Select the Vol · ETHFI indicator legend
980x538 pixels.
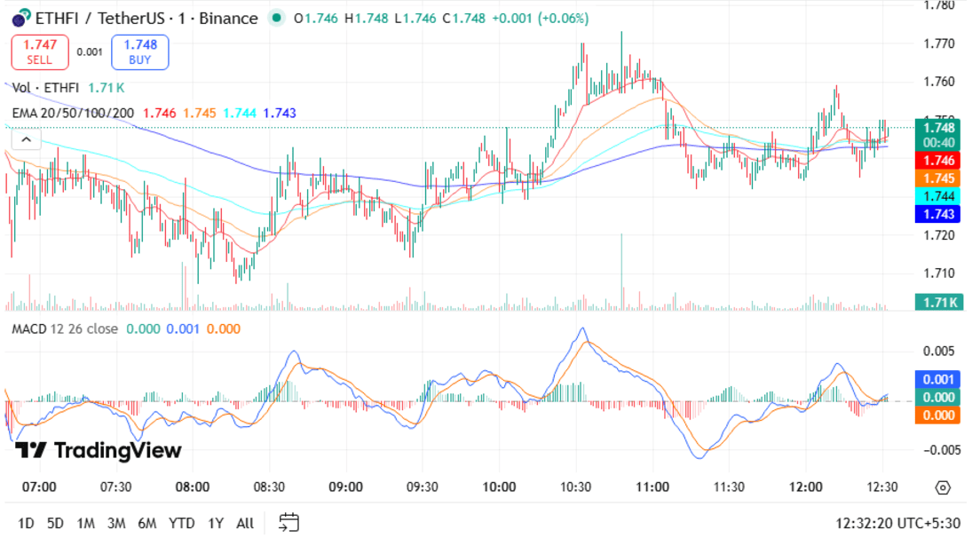(45, 88)
